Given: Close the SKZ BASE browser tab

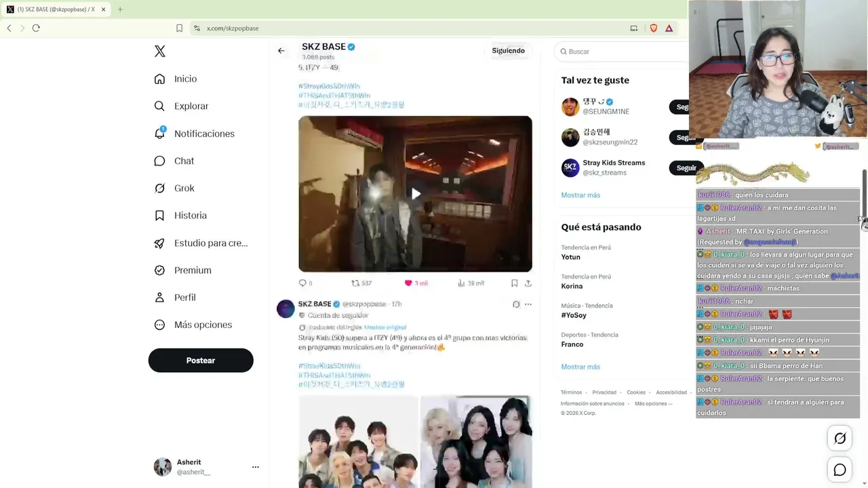Looking at the screenshot, I should pyautogui.click(x=103, y=9).
